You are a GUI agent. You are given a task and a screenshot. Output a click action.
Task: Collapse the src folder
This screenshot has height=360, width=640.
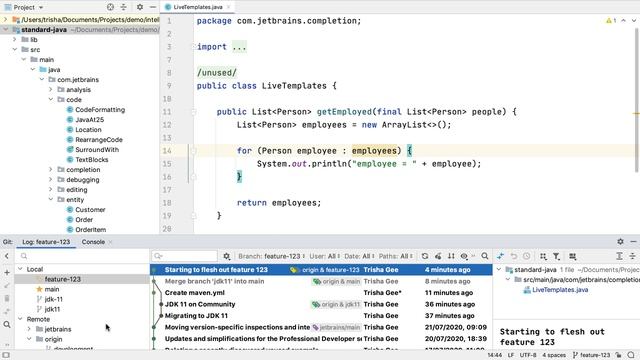pyautogui.click(x=15, y=49)
